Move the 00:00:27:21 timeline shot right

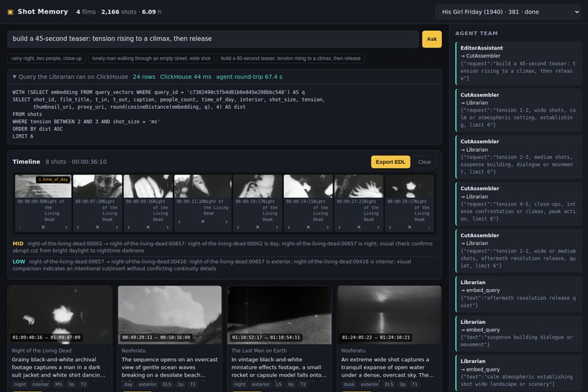379,227
